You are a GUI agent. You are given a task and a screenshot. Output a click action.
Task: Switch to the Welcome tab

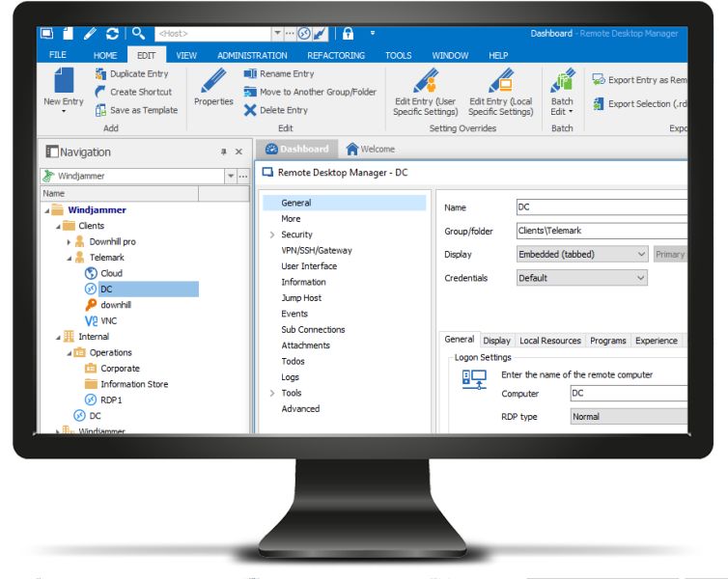[371, 149]
